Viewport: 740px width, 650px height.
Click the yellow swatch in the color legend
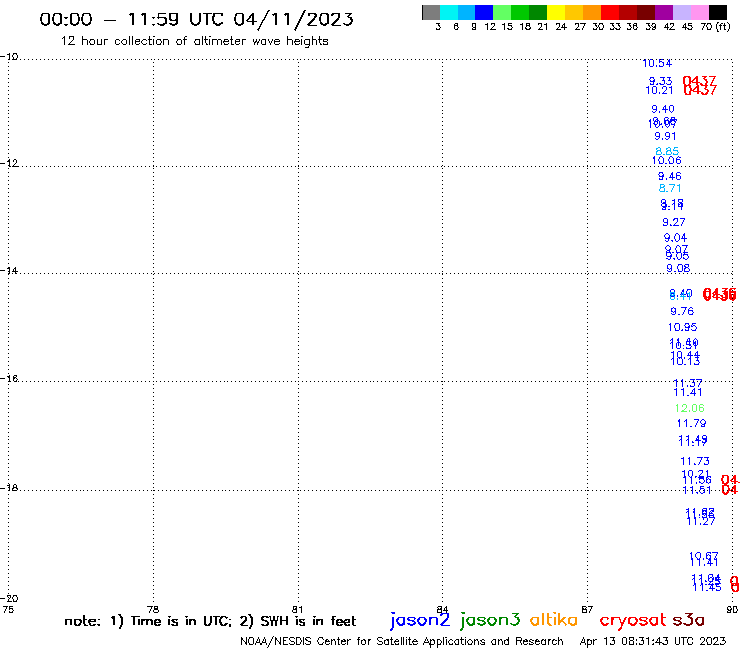[556, 12]
